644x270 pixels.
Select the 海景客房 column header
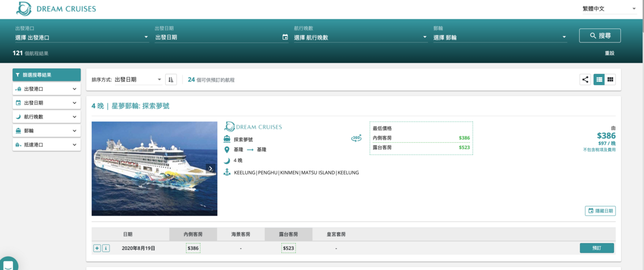pyautogui.click(x=240, y=235)
